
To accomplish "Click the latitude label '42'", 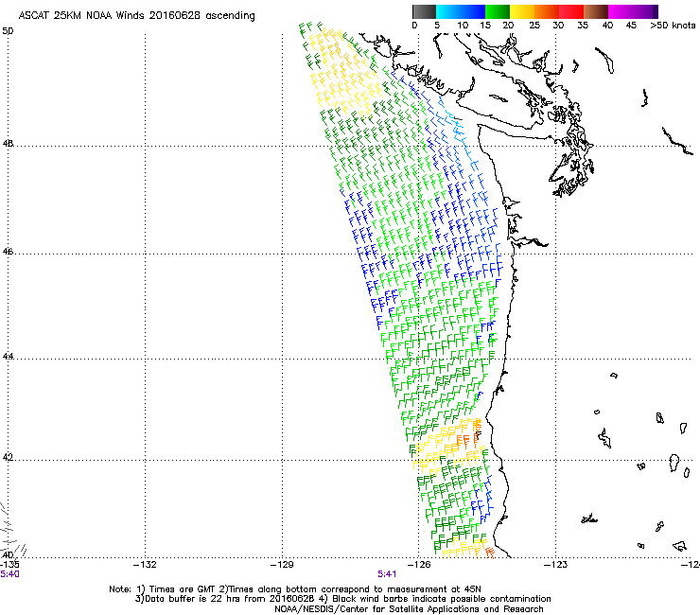I will (x=8, y=458).
